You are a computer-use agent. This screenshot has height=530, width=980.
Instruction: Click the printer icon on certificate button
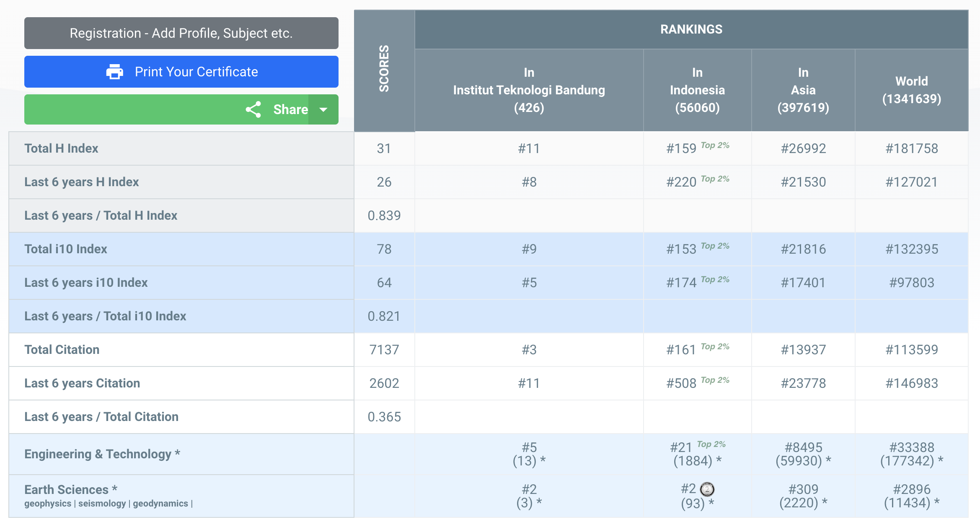[x=114, y=72]
